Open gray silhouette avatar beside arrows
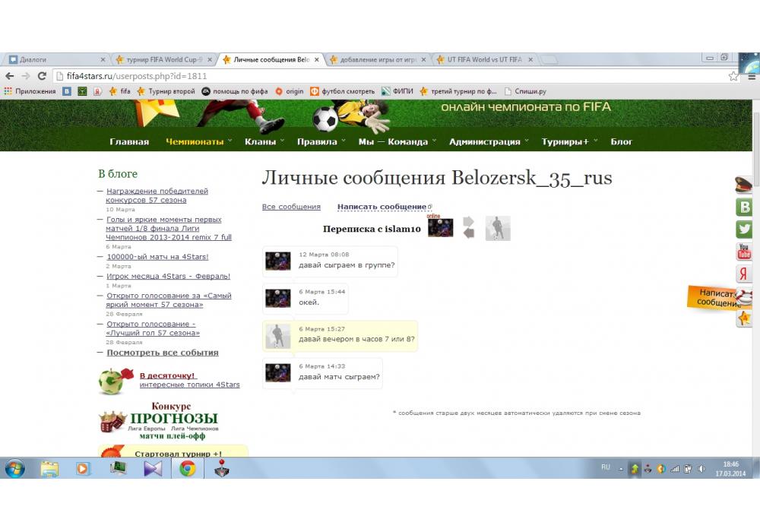Viewport: 760px width, 532px height. pos(498,228)
